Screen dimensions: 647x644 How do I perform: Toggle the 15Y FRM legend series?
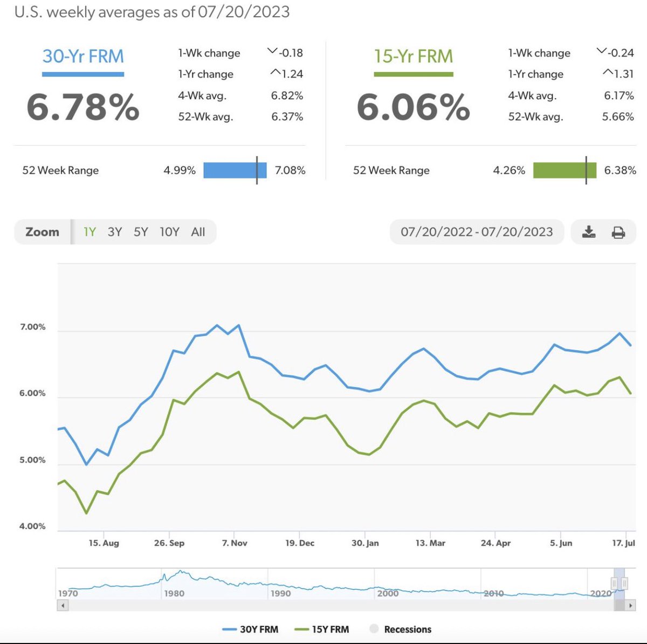[322, 629]
